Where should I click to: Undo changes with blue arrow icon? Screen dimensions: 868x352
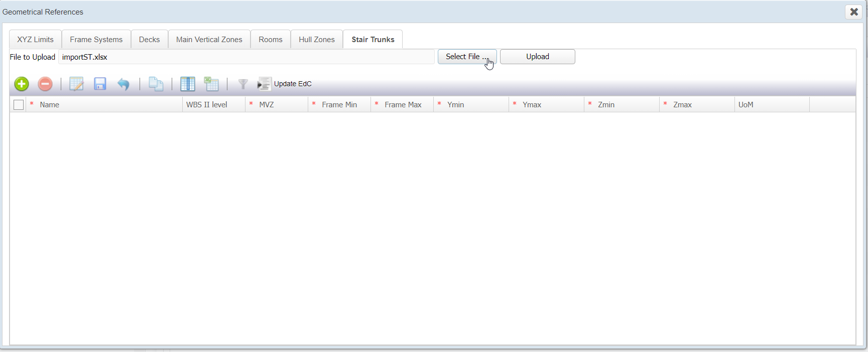point(123,84)
